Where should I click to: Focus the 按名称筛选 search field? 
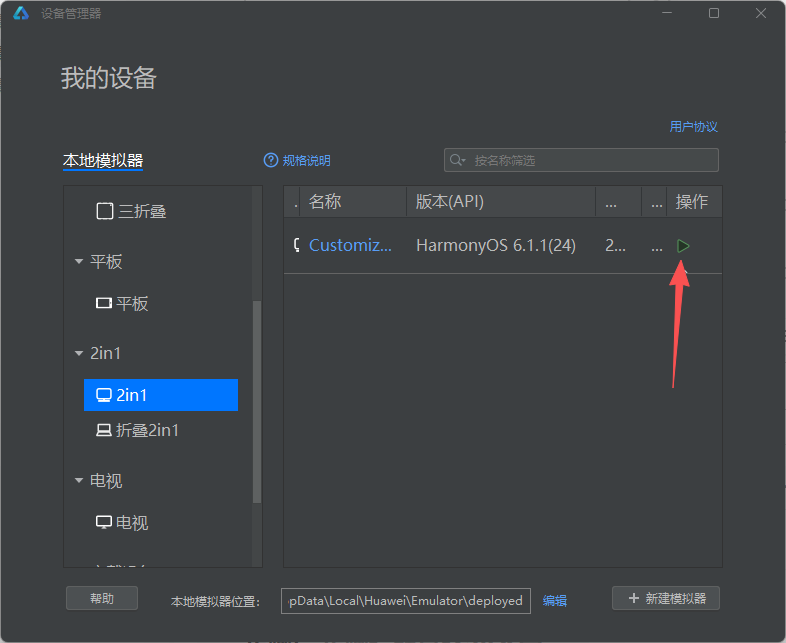[x=581, y=160]
